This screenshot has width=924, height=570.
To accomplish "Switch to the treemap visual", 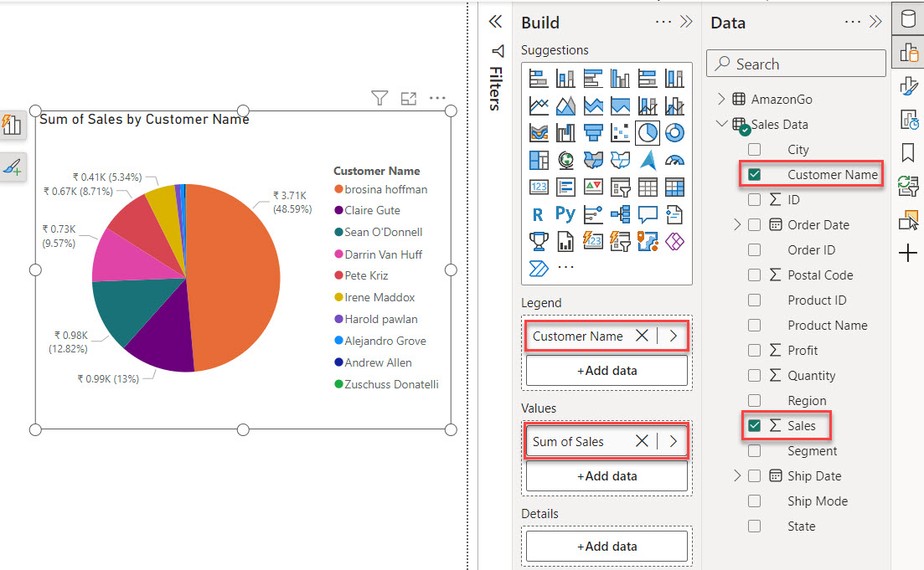I will pos(539,159).
